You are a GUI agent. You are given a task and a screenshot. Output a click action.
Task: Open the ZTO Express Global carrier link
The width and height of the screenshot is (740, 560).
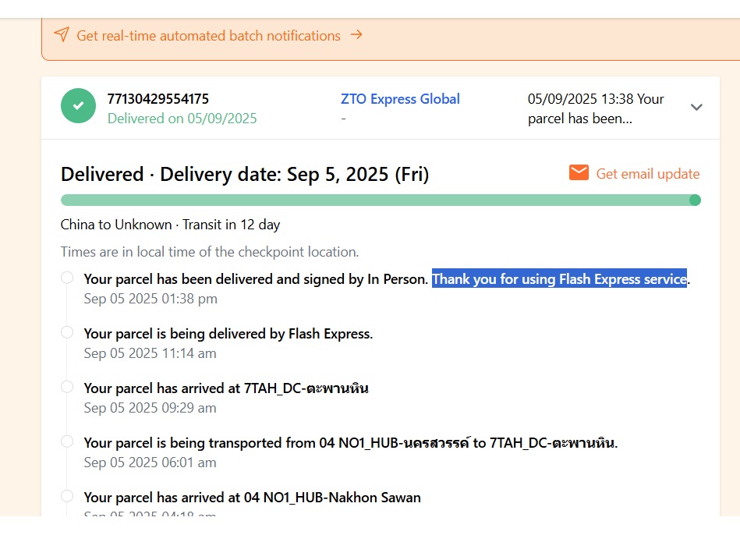(x=400, y=99)
